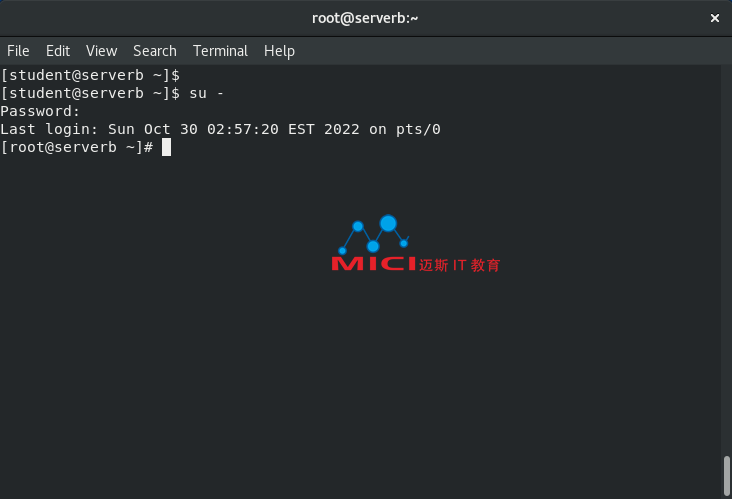The image size is (732, 499).
Task: Click the vertical scrollbar handle
Action: (x=727, y=476)
